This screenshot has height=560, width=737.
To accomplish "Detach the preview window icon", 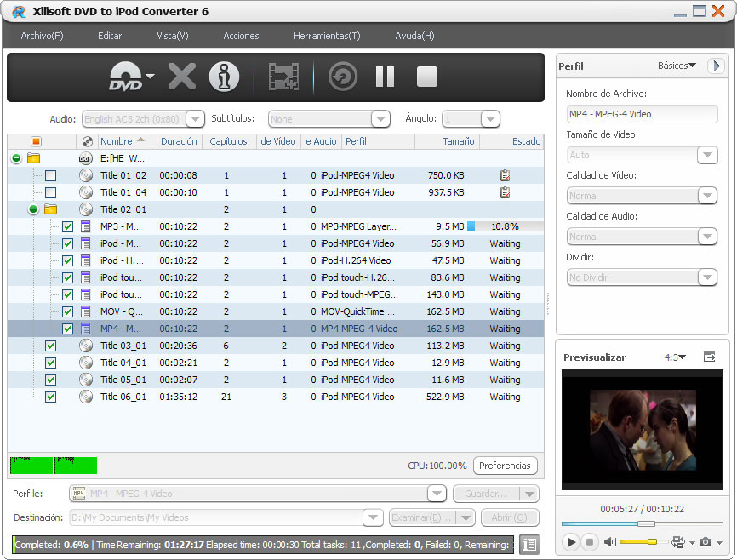I will (709, 357).
